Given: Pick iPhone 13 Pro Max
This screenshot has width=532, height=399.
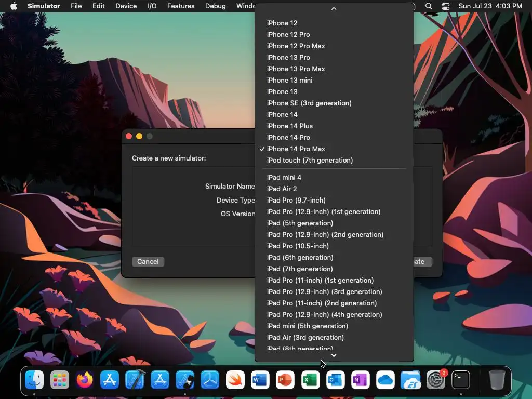Looking at the screenshot, I should click(x=334, y=69).
